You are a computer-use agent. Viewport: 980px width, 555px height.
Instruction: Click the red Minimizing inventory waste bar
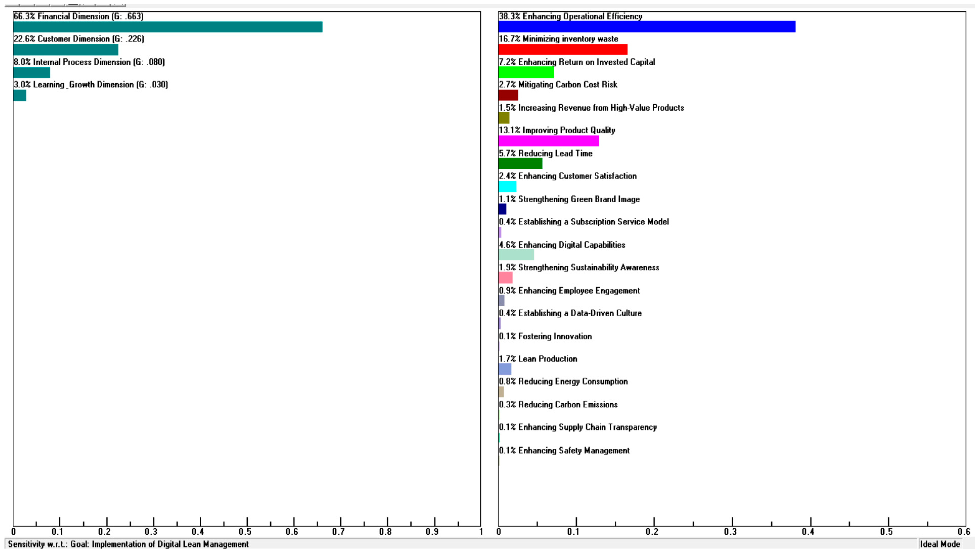[x=563, y=50]
